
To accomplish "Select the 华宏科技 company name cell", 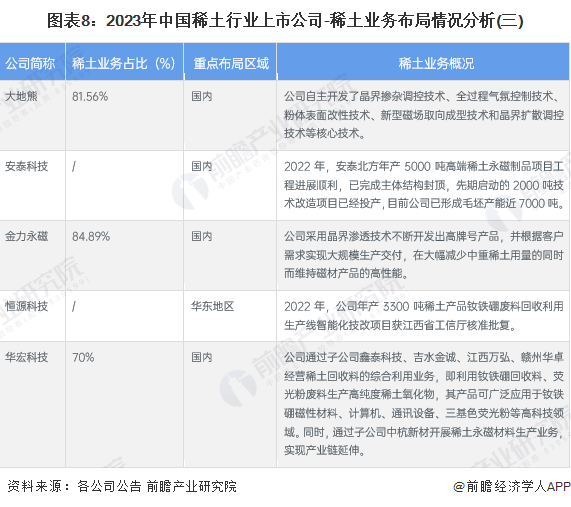I will tap(27, 357).
